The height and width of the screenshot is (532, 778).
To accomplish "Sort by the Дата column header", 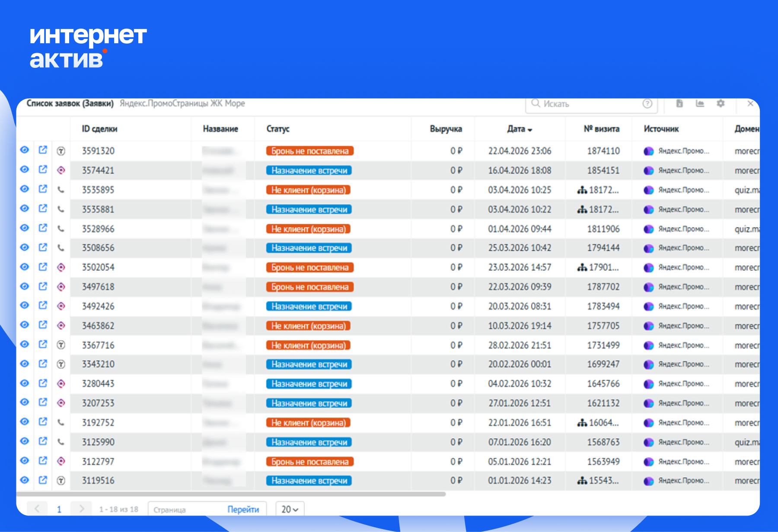I will point(520,129).
